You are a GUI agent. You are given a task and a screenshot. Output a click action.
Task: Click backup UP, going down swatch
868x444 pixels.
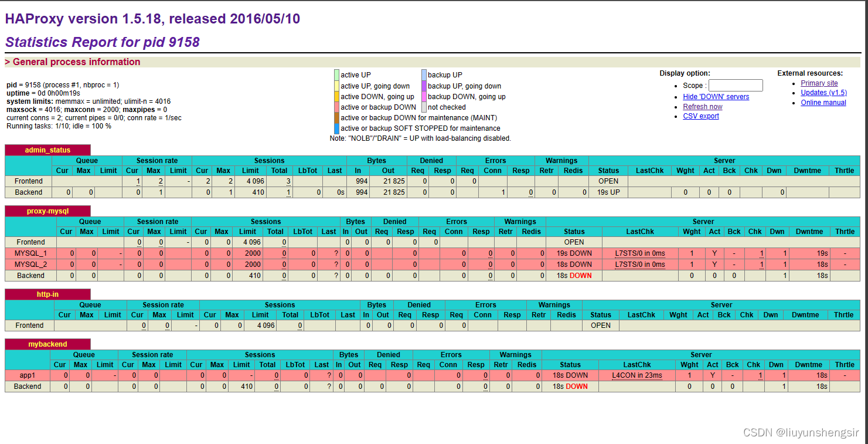(424, 86)
